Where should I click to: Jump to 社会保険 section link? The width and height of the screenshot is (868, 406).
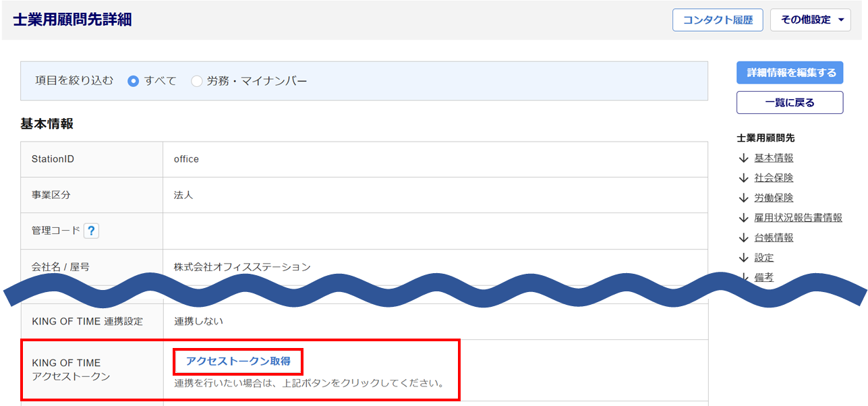774,178
